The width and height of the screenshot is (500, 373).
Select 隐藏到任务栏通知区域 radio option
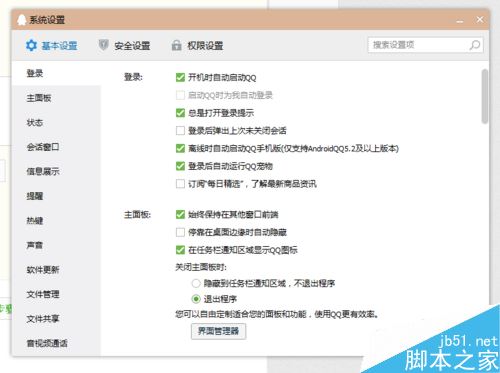tap(196, 284)
